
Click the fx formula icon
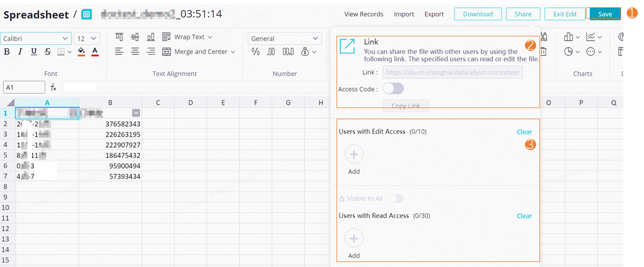[53, 87]
